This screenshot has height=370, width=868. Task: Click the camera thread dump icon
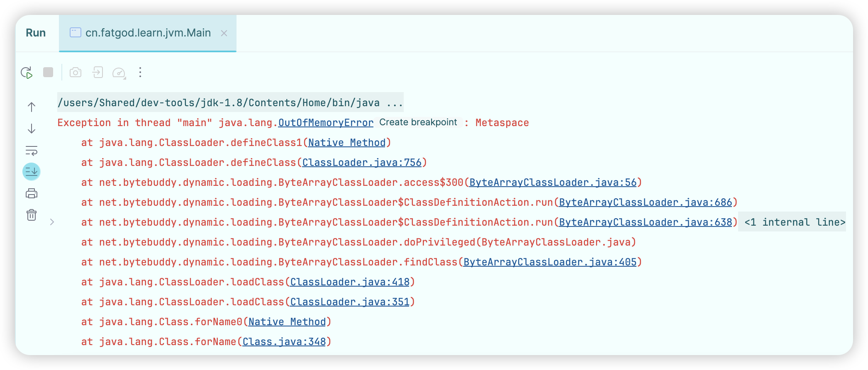point(76,73)
